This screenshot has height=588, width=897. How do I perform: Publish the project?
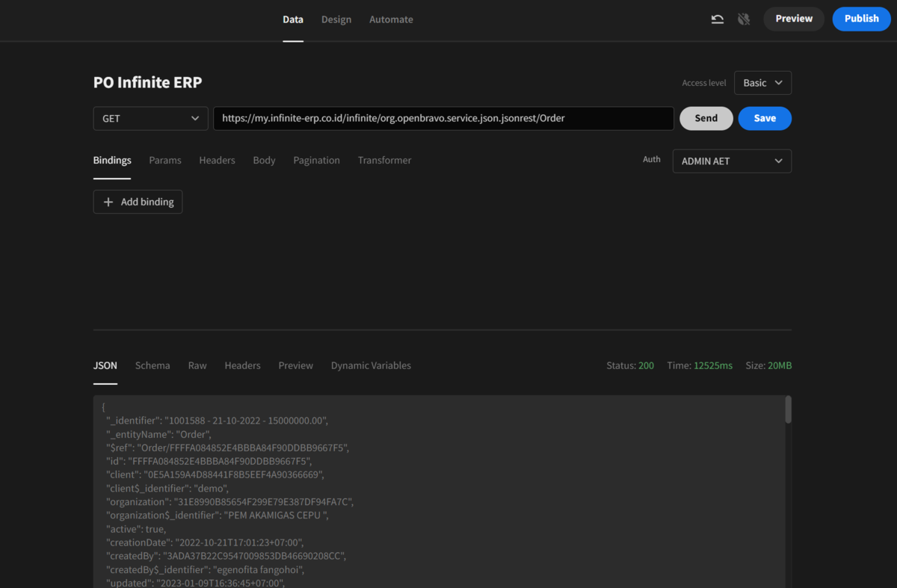861,19
